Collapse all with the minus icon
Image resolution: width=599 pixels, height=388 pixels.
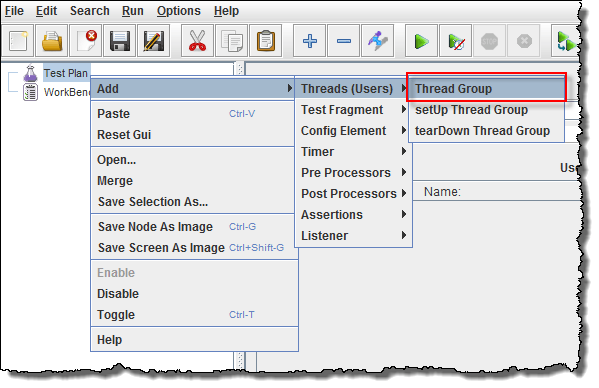[343, 41]
